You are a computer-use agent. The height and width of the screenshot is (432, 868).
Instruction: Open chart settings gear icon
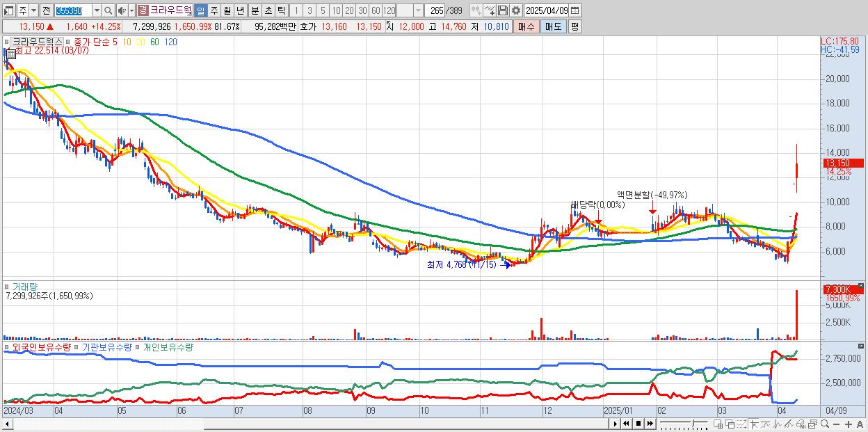pyautogui.click(x=515, y=10)
